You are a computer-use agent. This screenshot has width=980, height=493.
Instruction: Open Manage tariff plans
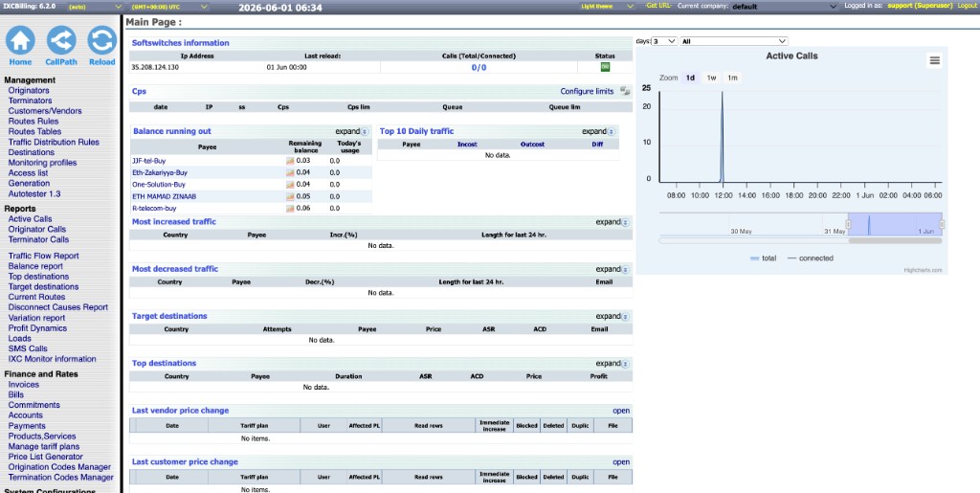click(x=44, y=447)
